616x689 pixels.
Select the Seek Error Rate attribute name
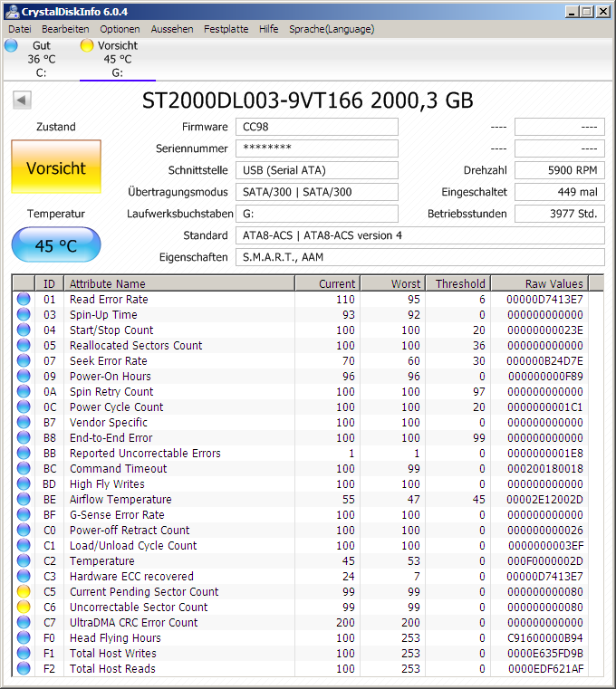point(108,360)
